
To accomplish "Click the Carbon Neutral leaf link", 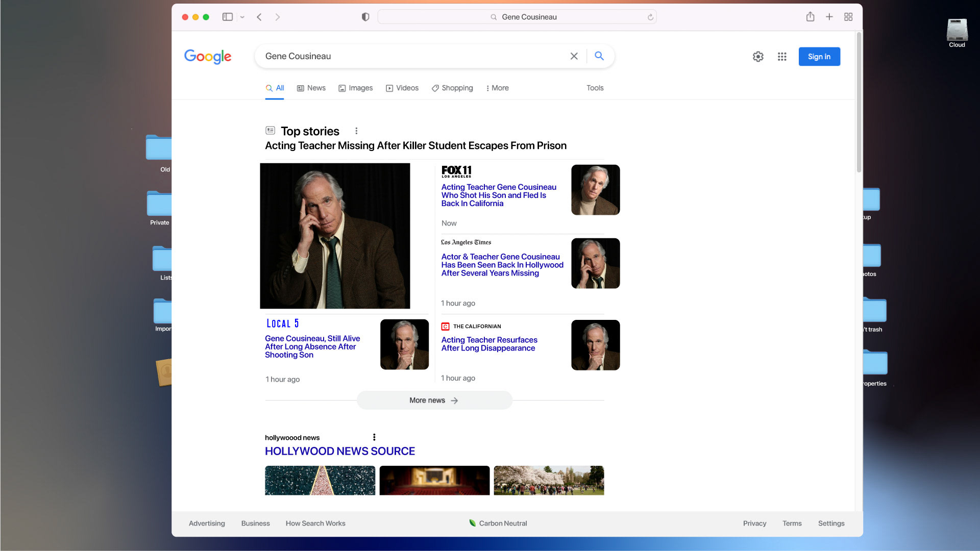I will tap(498, 523).
